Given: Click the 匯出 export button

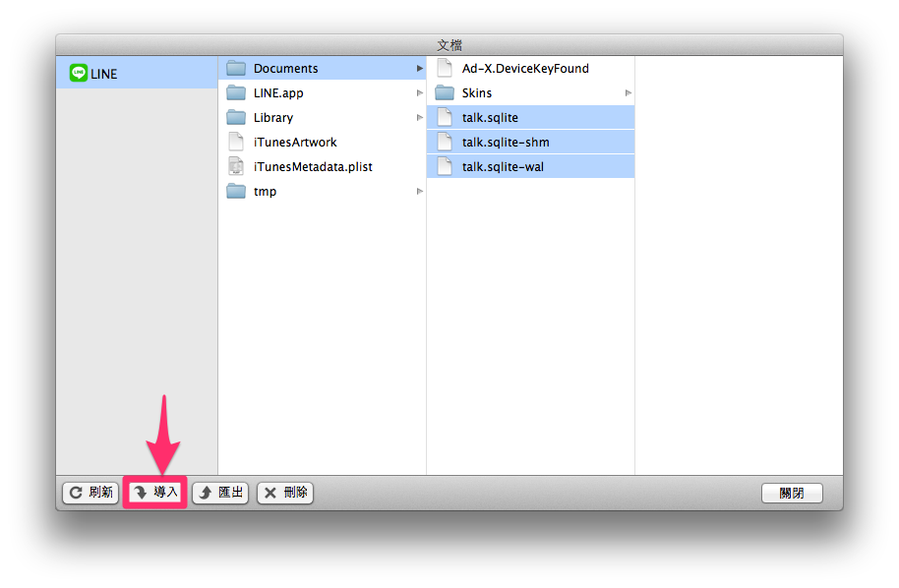Looking at the screenshot, I should click(x=220, y=493).
